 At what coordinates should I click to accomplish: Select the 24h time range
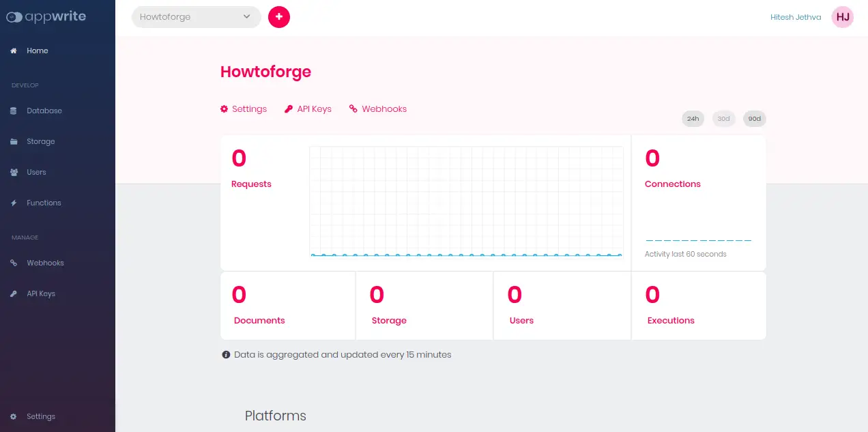[693, 119]
